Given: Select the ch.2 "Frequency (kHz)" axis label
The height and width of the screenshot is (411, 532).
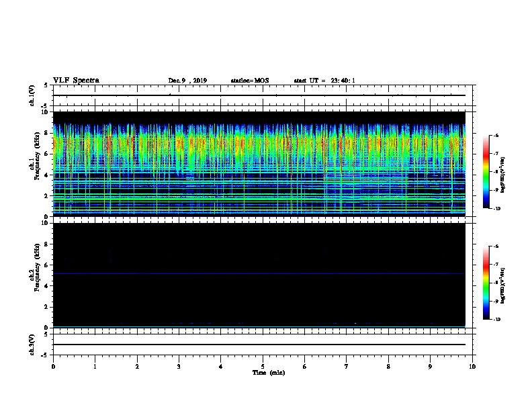Looking at the screenshot, I should (x=37, y=267).
